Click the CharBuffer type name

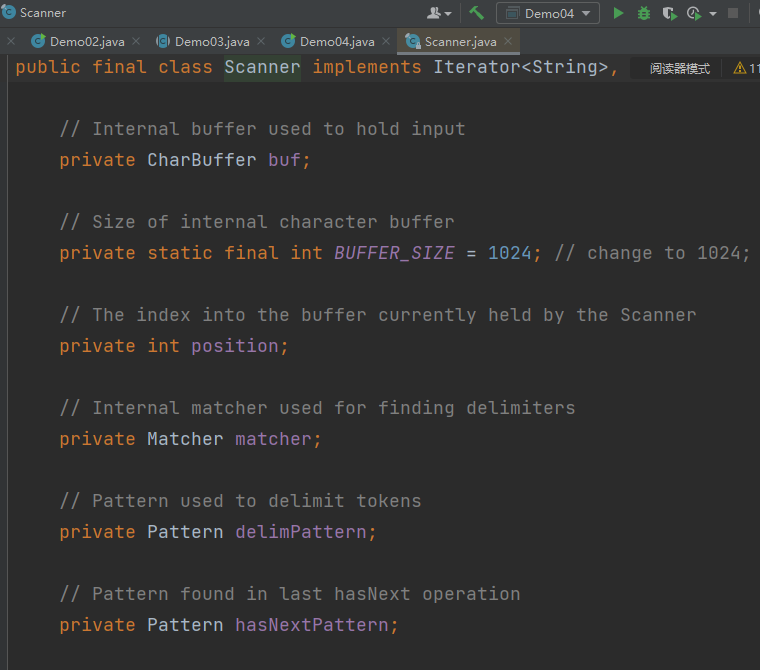pos(202,160)
